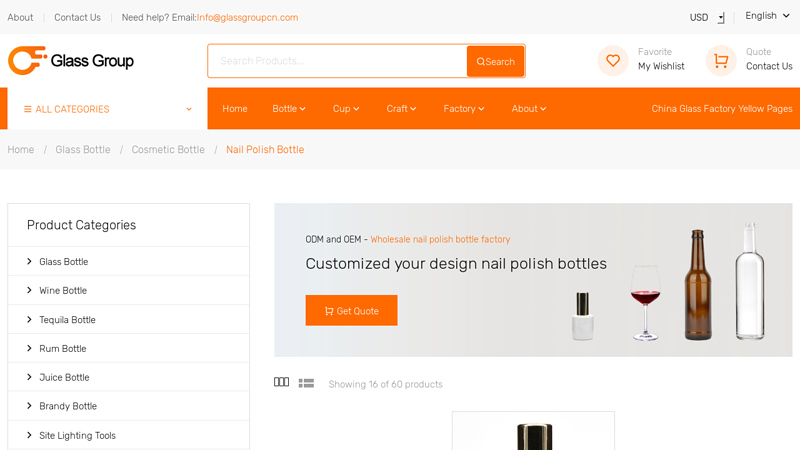Select Juice Bottle category text
Image resolution: width=800 pixels, height=450 pixels.
click(x=64, y=377)
